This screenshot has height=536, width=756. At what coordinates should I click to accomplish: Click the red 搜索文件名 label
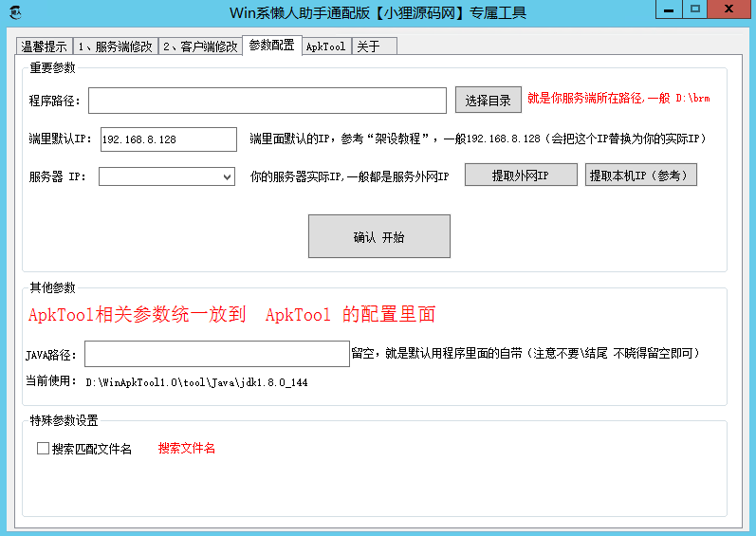pyautogui.click(x=187, y=449)
